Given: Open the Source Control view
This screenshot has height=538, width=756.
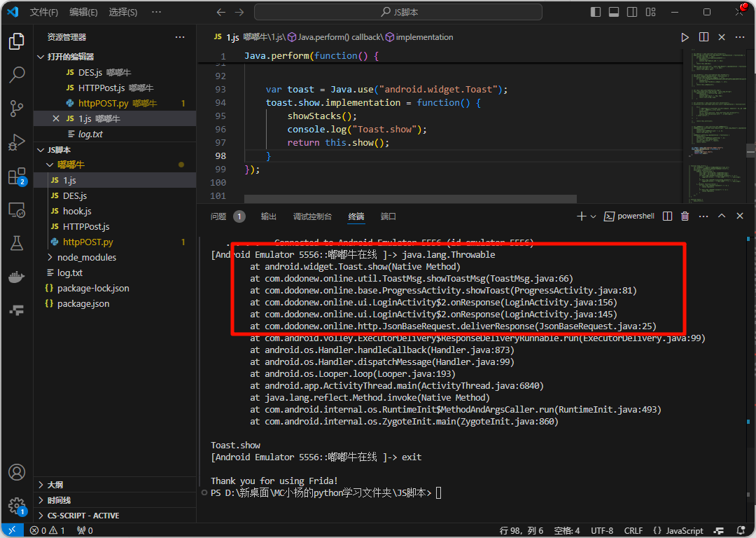Looking at the screenshot, I should tap(17, 108).
